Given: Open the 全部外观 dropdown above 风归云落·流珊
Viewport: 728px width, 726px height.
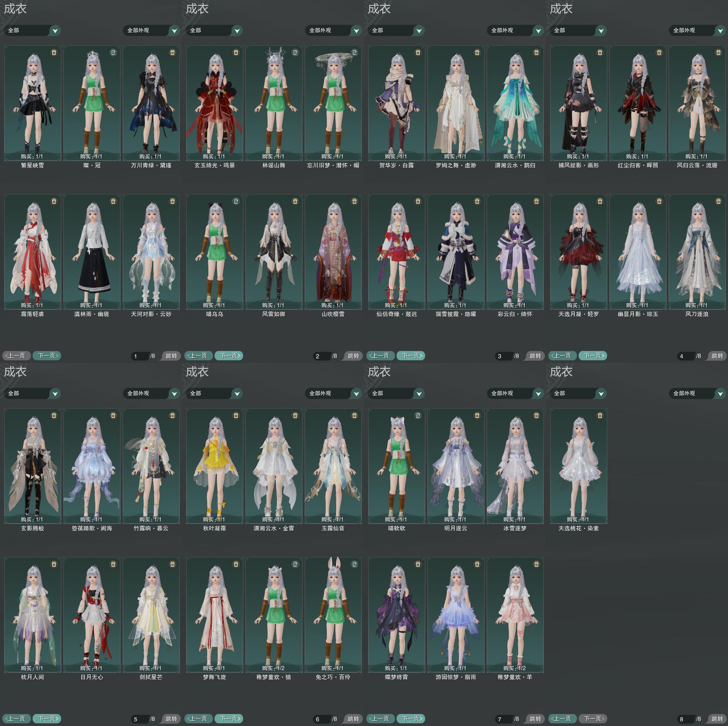Looking at the screenshot, I should click(697, 30).
